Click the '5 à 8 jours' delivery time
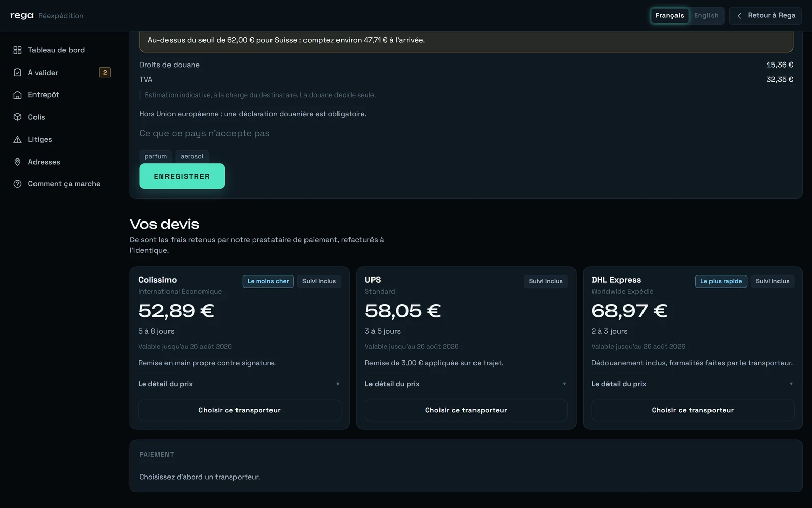 click(156, 331)
